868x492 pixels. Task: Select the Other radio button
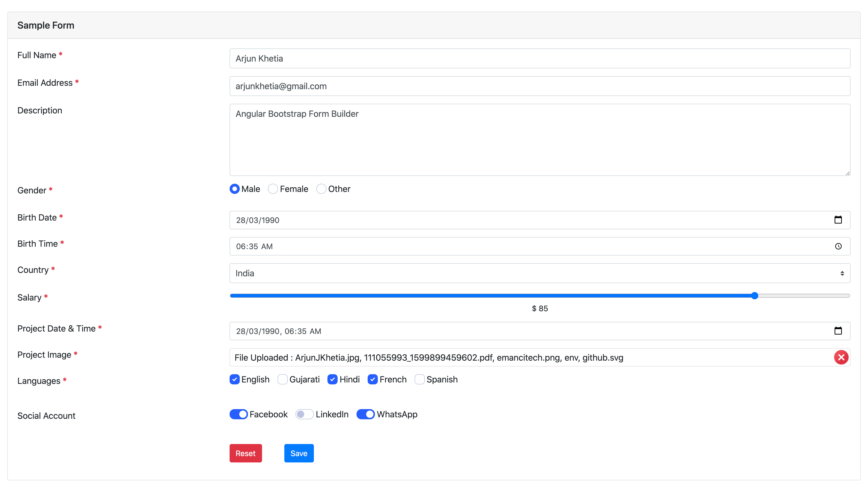point(321,189)
